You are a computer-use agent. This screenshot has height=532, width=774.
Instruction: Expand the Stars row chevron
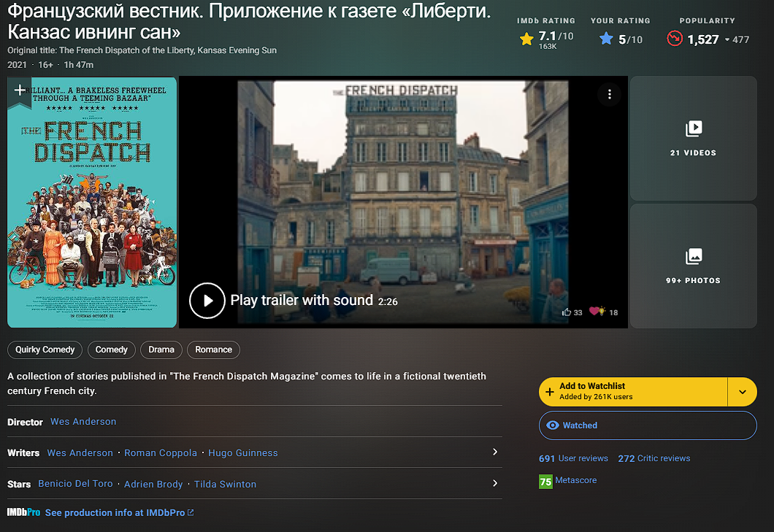495,483
